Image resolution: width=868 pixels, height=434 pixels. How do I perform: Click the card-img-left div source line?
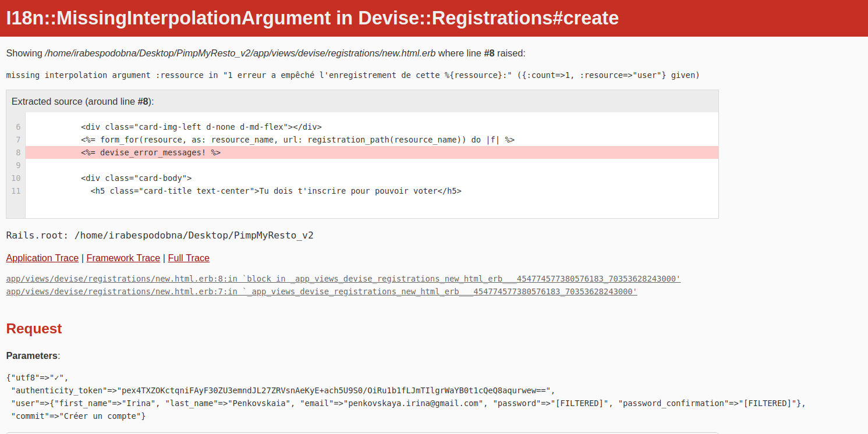[x=201, y=127]
